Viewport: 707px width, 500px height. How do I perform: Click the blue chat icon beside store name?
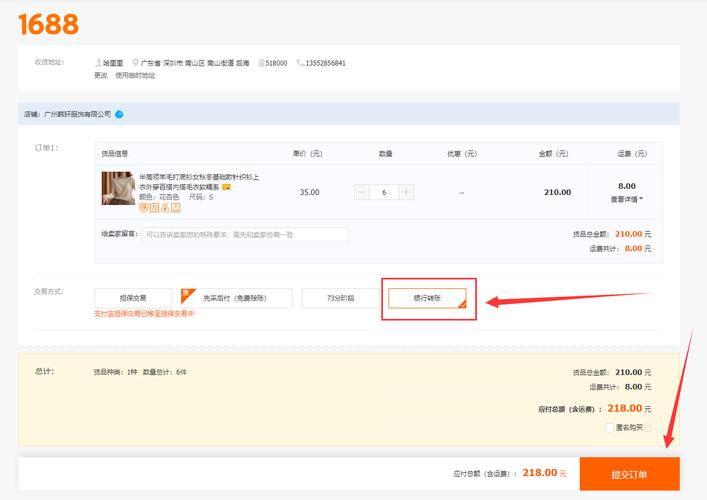(x=119, y=114)
